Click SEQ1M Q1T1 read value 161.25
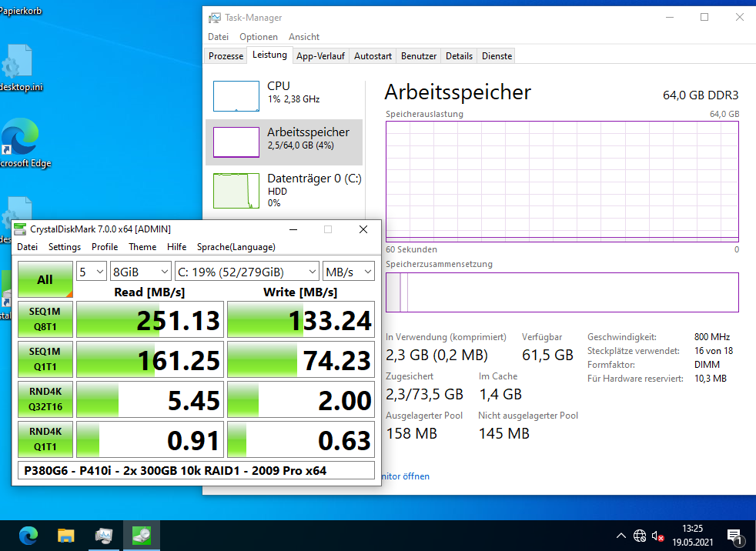Viewport: 756px width, 551px height. point(150,359)
